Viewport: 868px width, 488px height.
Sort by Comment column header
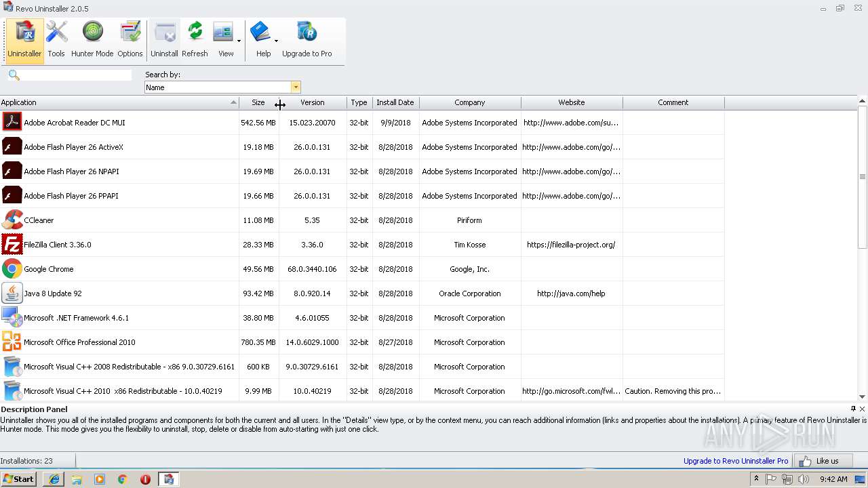point(673,102)
